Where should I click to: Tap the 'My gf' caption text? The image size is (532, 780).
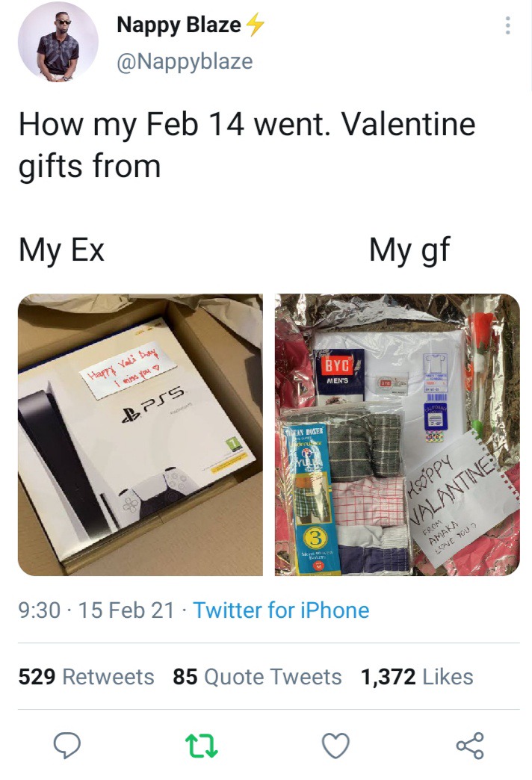(409, 250)
